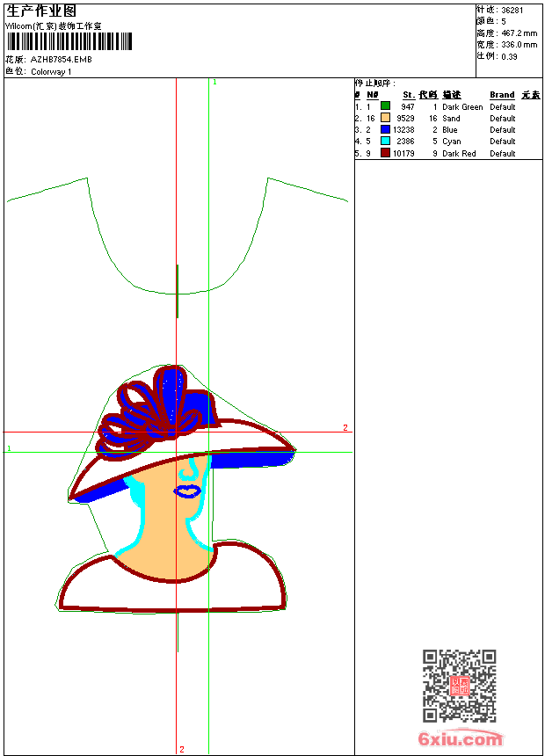Click the Colorway 1 label
This screenshot has height=756, width=545.
(x=51, y=71)
